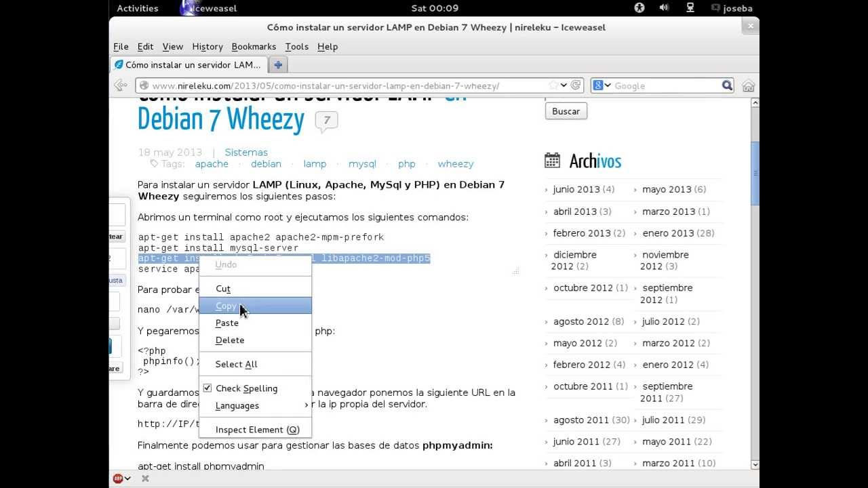Open the enero 2013 archive link
The image size is (868, 488).
click(x=668, y=233)
